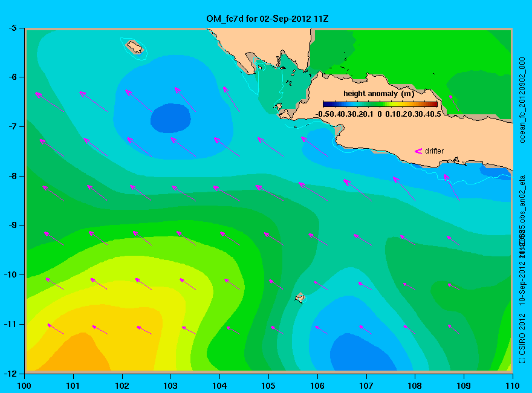Click the y-axis tick label -11
The height and width of the screenshot is (393, 532).
click(x=10, y=324)
